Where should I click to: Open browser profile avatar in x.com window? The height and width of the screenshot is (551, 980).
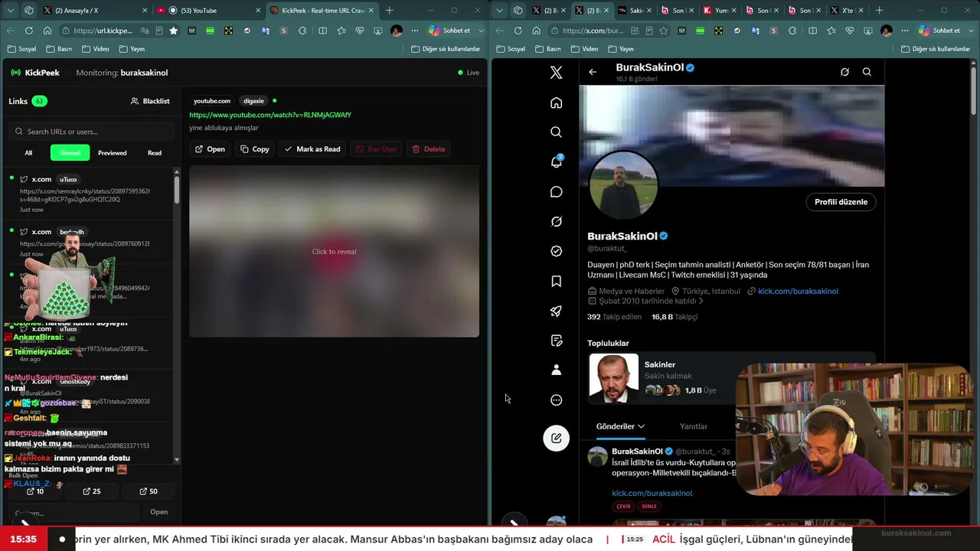tap(886, 31)
